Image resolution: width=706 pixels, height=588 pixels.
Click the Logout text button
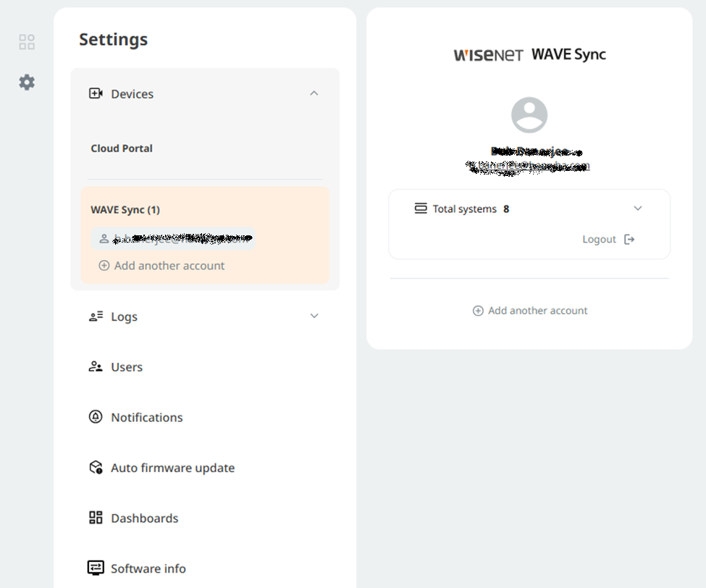[599, 239]
